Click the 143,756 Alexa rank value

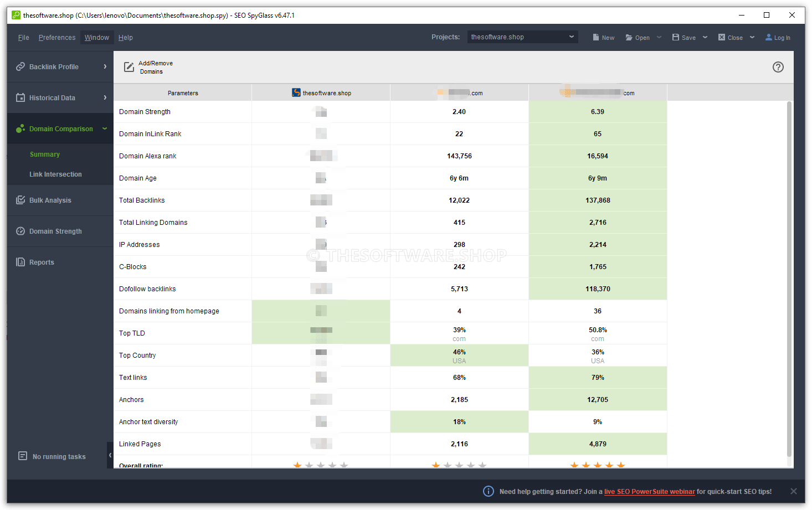pos(459,156)
